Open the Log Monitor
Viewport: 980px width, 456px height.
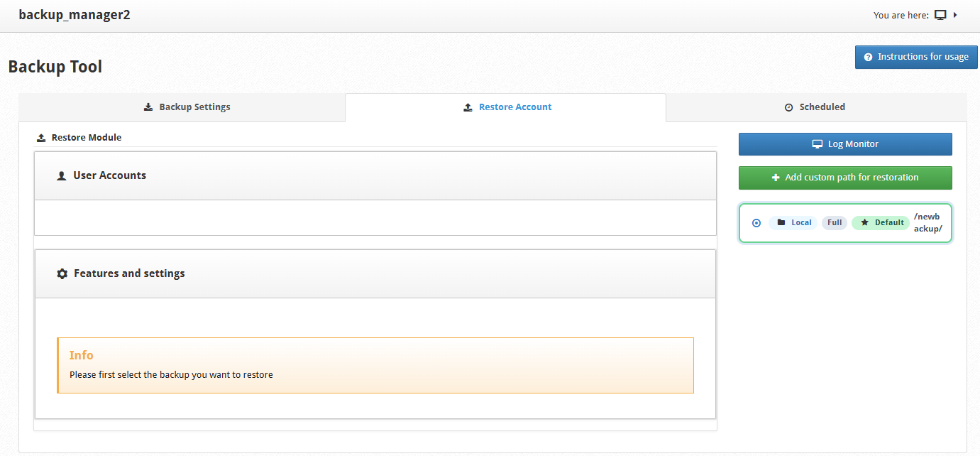[845, 144]
